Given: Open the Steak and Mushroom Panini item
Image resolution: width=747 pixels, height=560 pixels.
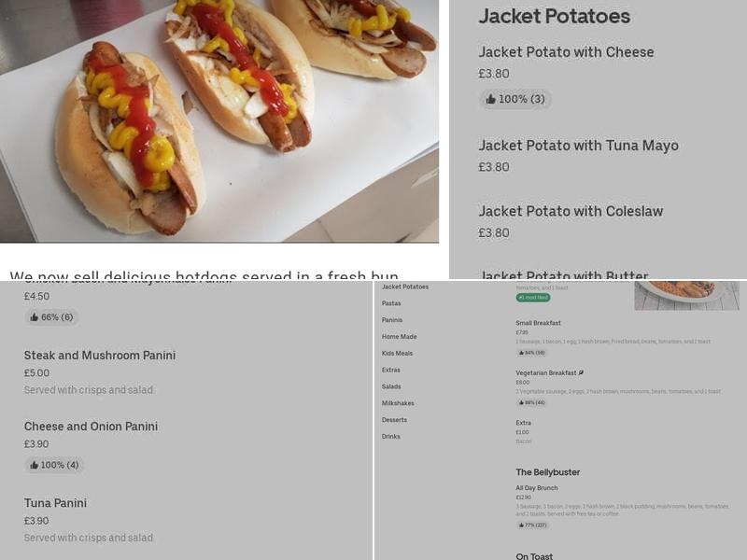Looking at the screenshot, I should tap(100, 356).
